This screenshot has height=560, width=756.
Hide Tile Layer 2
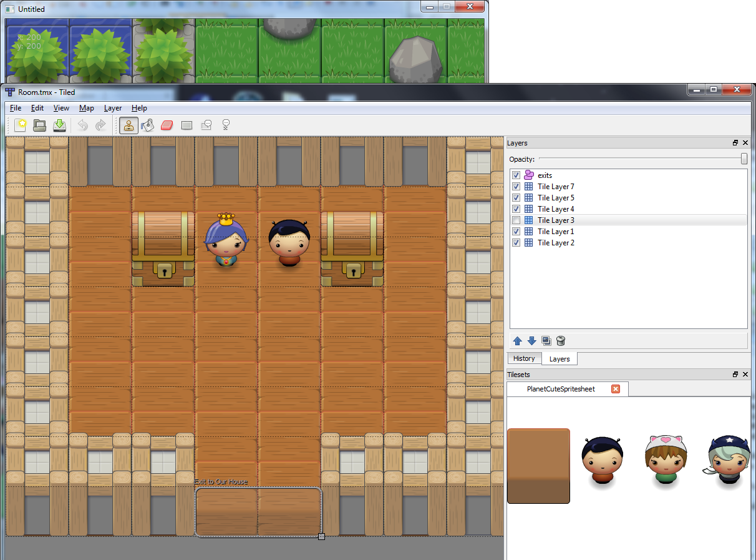[x=516, y=243]
